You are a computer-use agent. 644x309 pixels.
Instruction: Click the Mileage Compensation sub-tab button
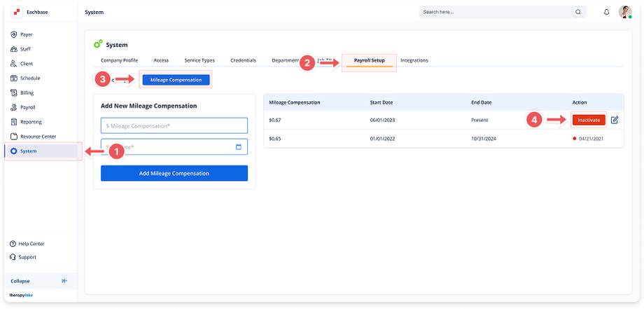coord(176,80)
